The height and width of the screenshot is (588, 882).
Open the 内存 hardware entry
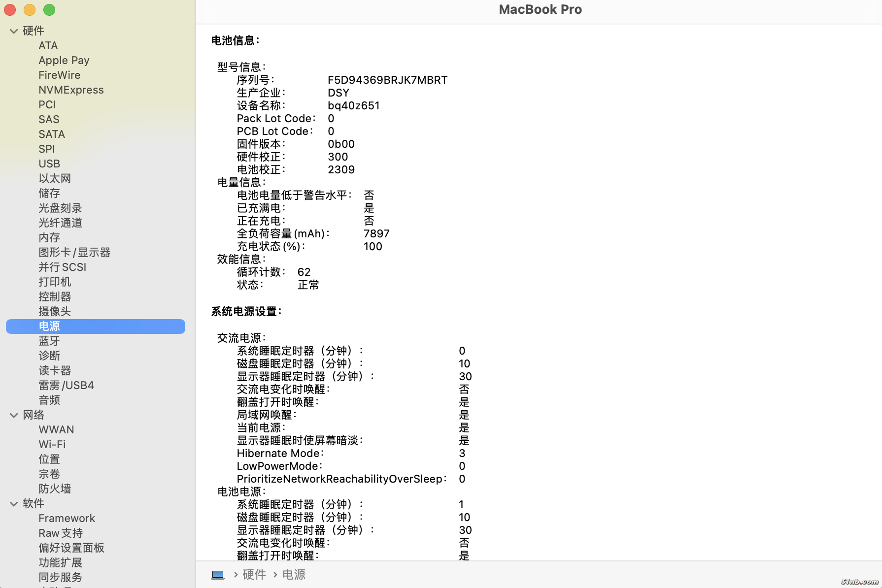(x=49, y=237)
